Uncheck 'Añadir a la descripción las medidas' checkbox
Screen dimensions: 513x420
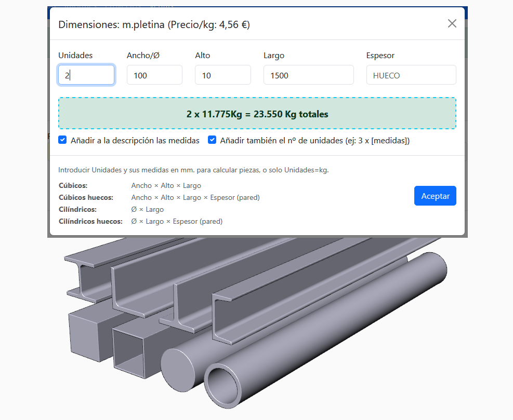pyautogui.click(x=62, y=140)
